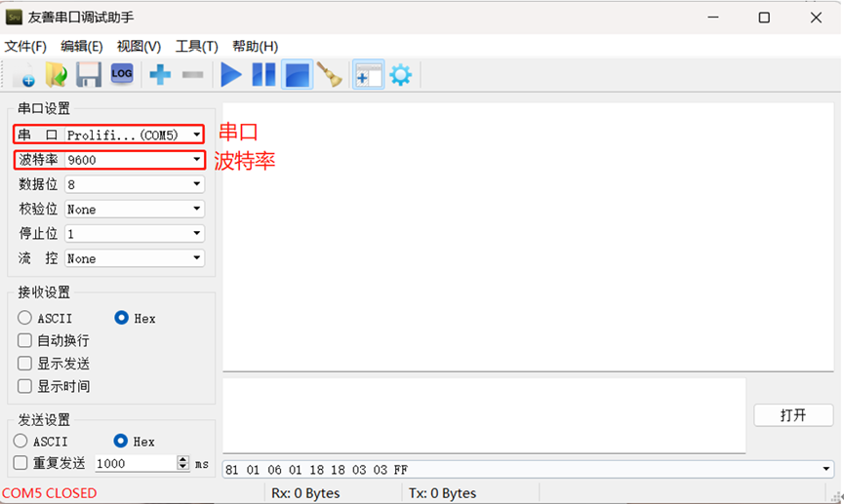
Task: Select Hex in send settings
Action: click(121, 441)
